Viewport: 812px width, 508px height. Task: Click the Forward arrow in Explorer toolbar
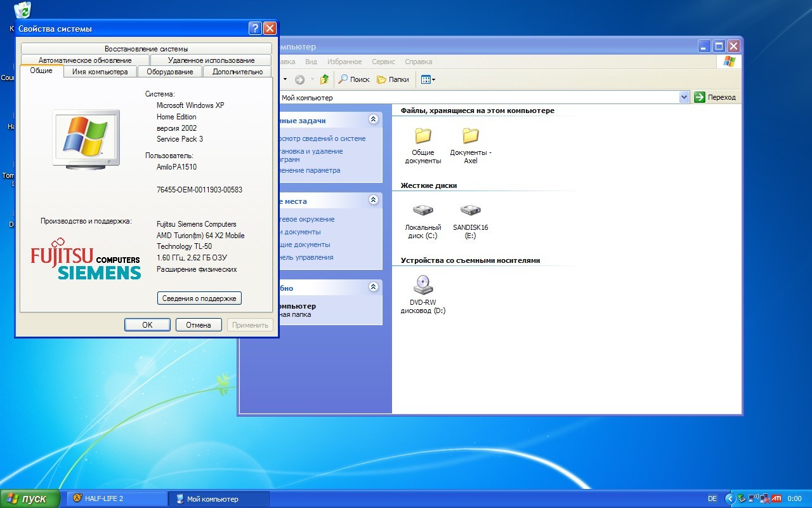(299, 79)
